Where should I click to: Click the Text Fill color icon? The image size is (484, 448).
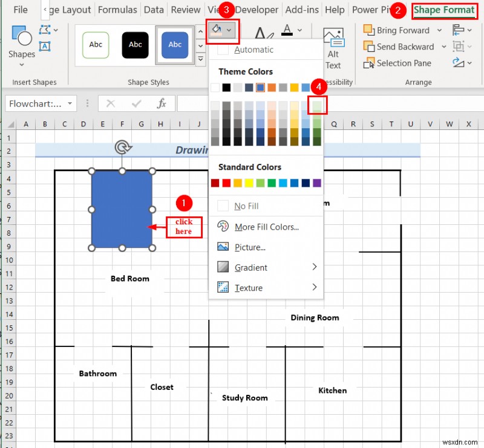tap(286, 29)
